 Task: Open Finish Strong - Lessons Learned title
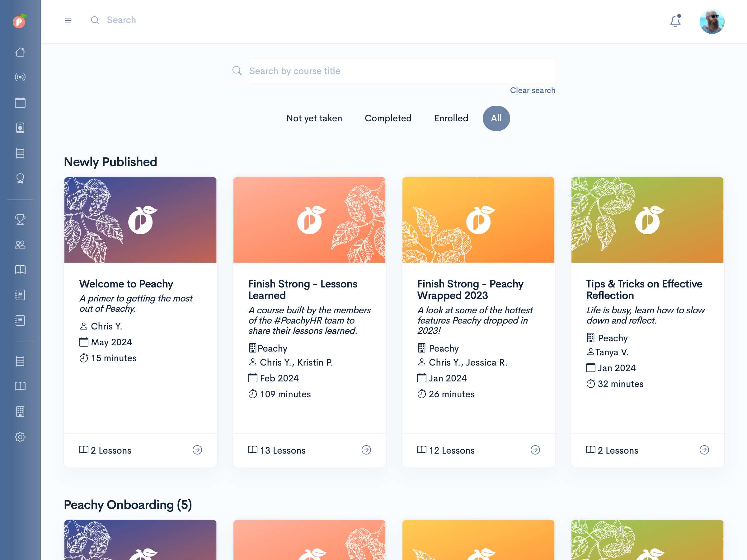(x=303, y=290)
